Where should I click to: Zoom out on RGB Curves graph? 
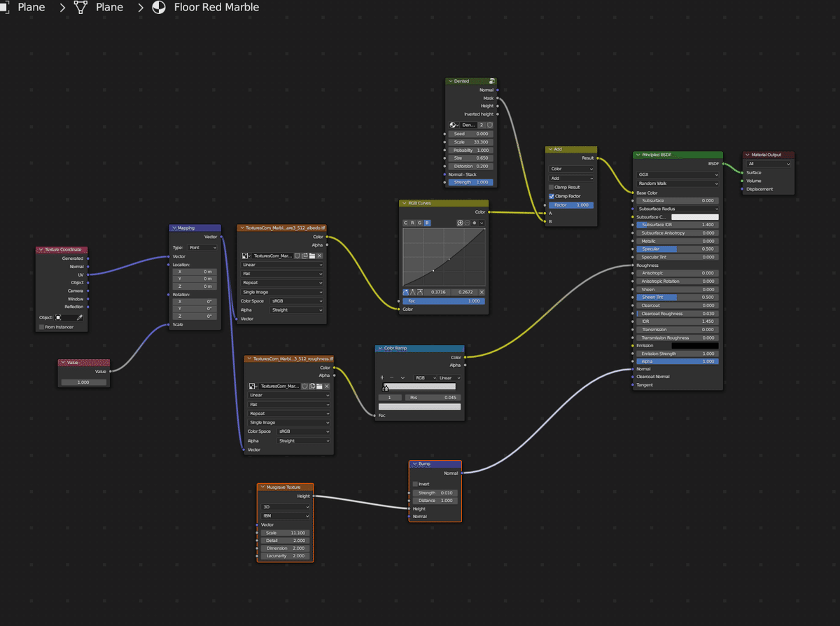pyautogui.click(x=468, y=223)
